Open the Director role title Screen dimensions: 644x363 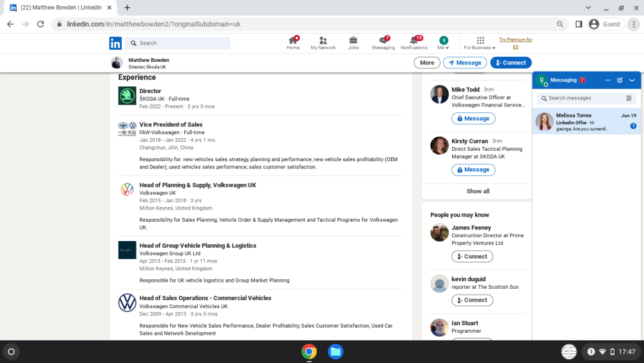click(x=150, y=91)
